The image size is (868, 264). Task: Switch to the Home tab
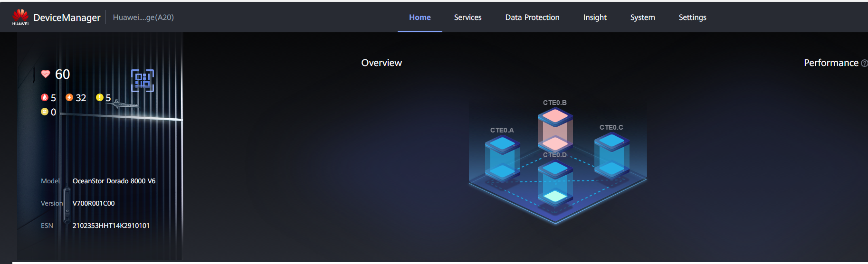[x=420, y=17]
